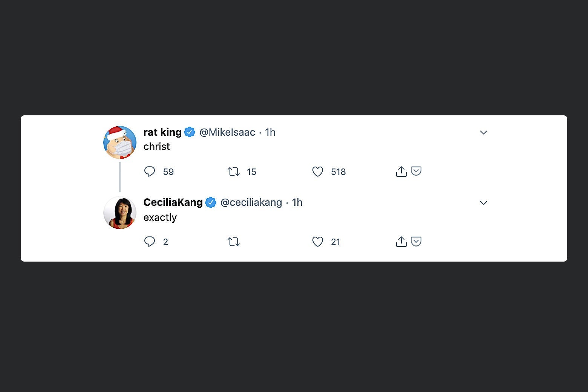Image resolution: width=588 pixels, height=392 pixels.
Task: Open more options for CeciliaKang's tweet
Action: (484, 203)
